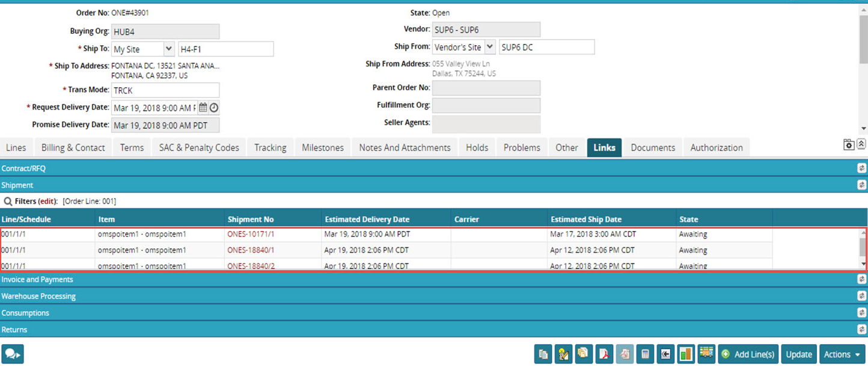The width and height of the screenshot is (868, 367).
Task: Click refresh icon on Returns section
Action: 861,330
